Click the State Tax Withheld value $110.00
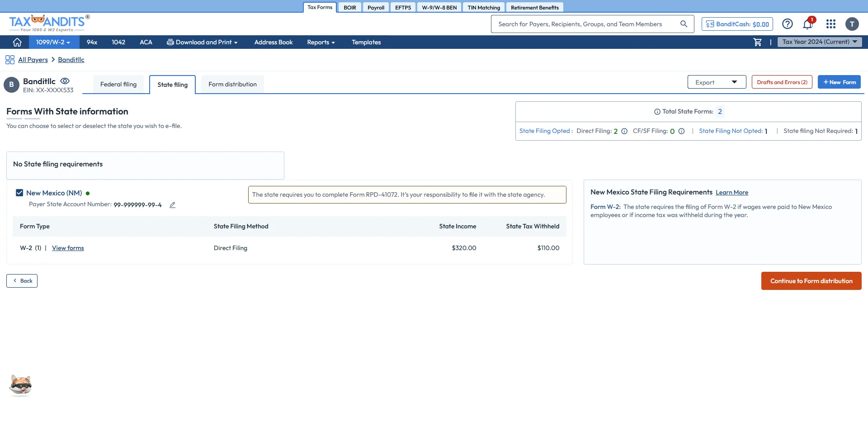The height and width of the screenshot is (431, 868). (x=548, y=248)
